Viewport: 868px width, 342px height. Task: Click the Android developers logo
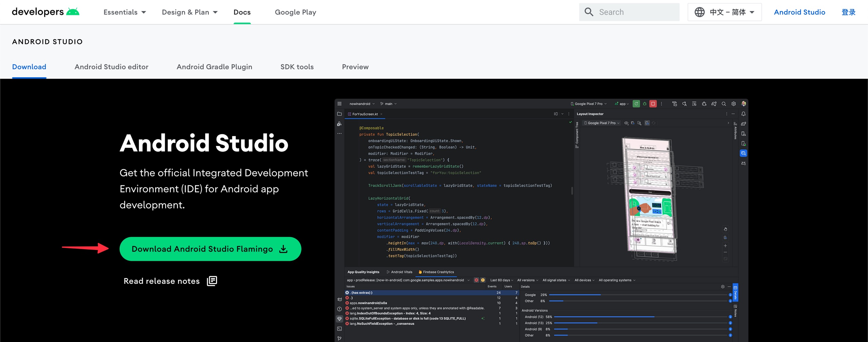45,12
